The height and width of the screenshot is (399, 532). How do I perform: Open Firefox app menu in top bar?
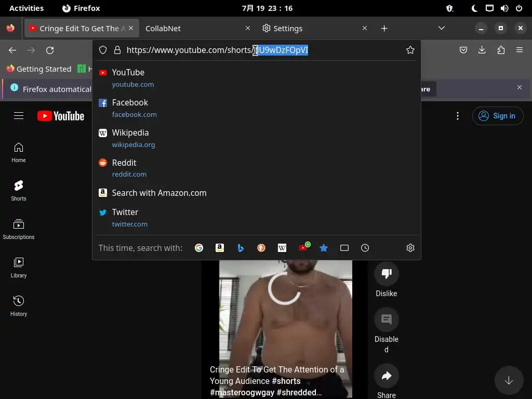click(x=81, y=8)
